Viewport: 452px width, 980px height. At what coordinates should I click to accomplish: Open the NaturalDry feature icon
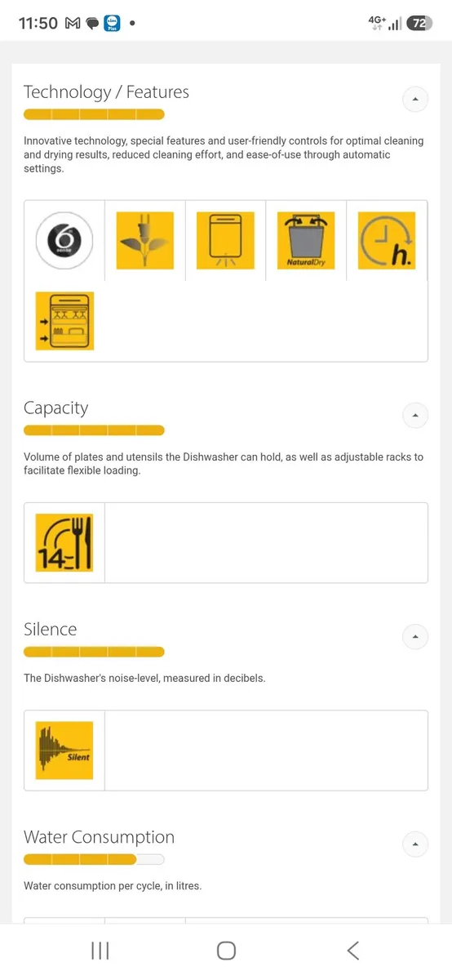coord(306,241)
